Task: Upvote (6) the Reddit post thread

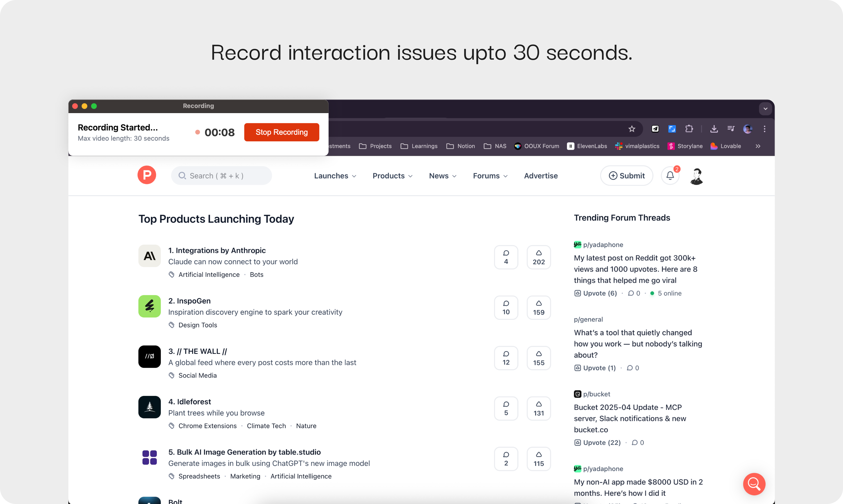Action: click(596, 293)
